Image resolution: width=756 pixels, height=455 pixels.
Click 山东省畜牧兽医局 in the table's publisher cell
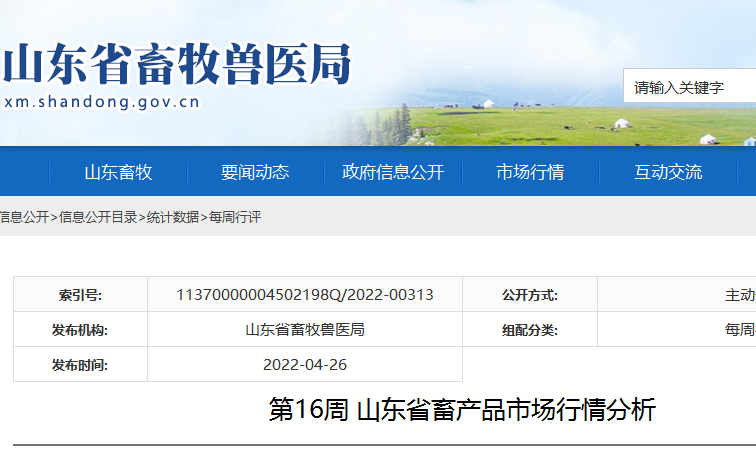tap(305, 330)
